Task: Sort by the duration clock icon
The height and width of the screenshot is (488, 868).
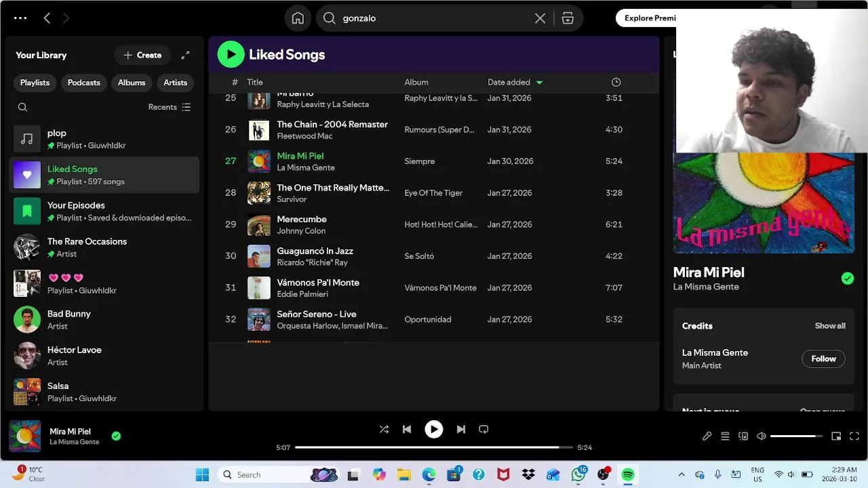Action: coord(616,82)
